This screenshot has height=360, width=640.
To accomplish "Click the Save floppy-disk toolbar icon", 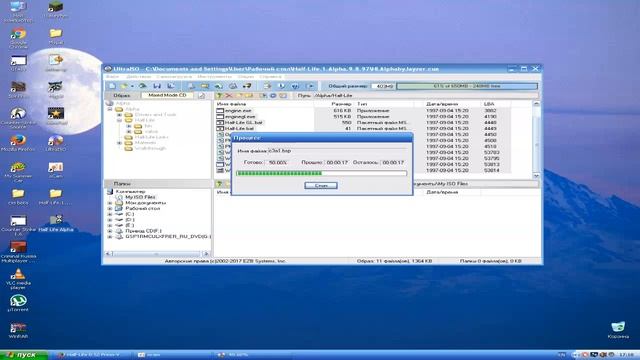I will (x=157, y=86).
